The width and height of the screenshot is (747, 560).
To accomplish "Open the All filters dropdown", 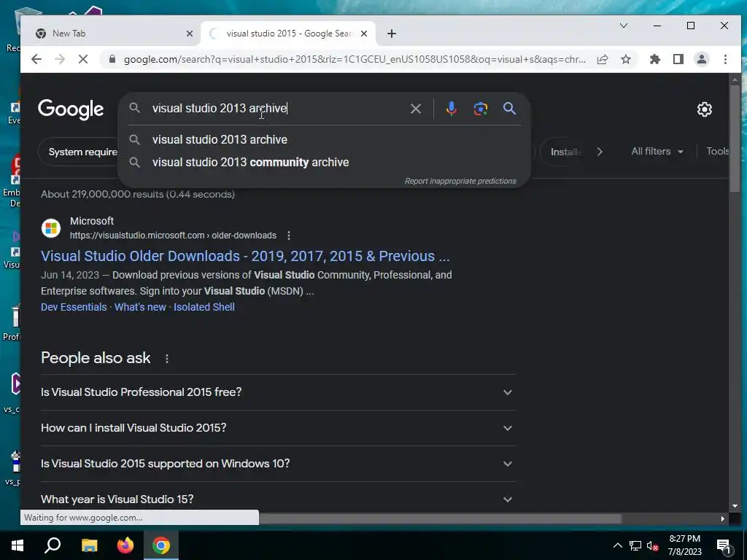I will click(x=657, y=152).
